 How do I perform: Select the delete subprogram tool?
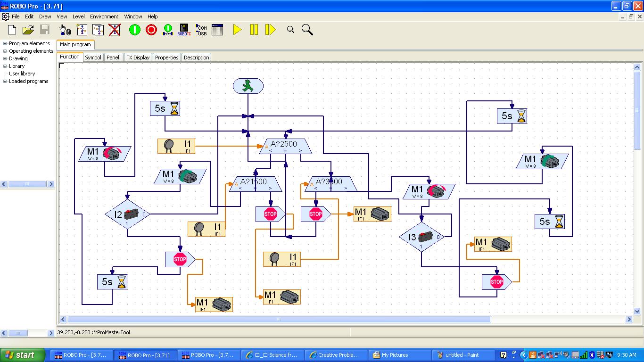[115, 30]
